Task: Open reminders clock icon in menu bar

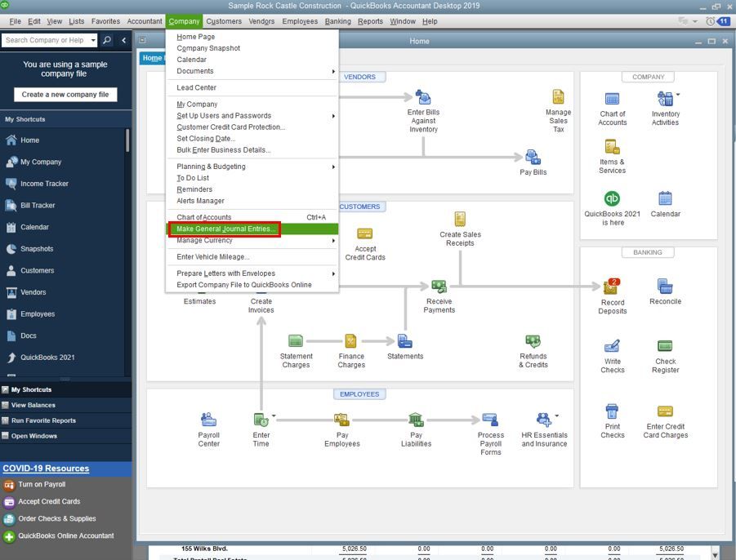Action: click(710, 21)
